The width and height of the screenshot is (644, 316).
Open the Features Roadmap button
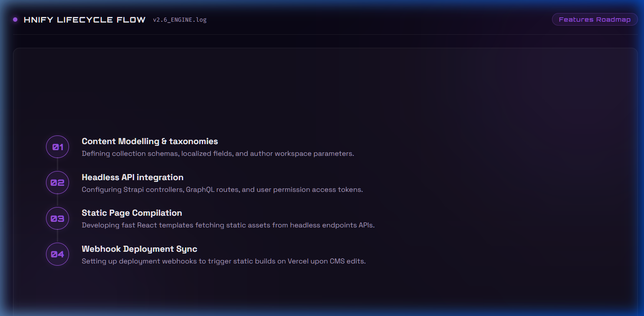595,20
